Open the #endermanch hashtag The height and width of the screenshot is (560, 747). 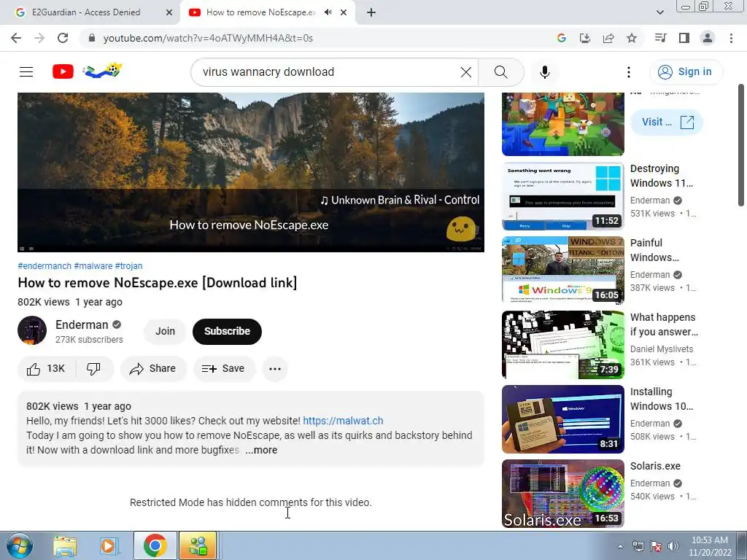pyautogui.click(x=44, y=265)
